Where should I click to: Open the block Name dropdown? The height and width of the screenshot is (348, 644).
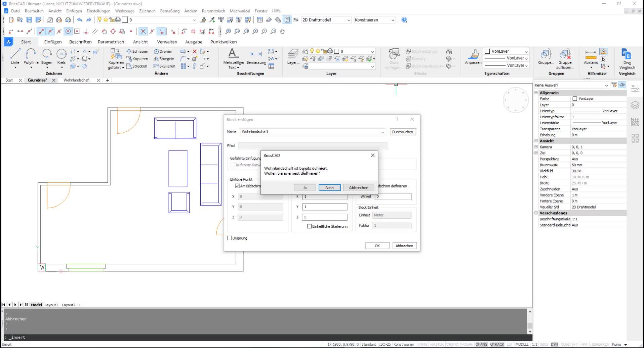[x=382, y=132]
